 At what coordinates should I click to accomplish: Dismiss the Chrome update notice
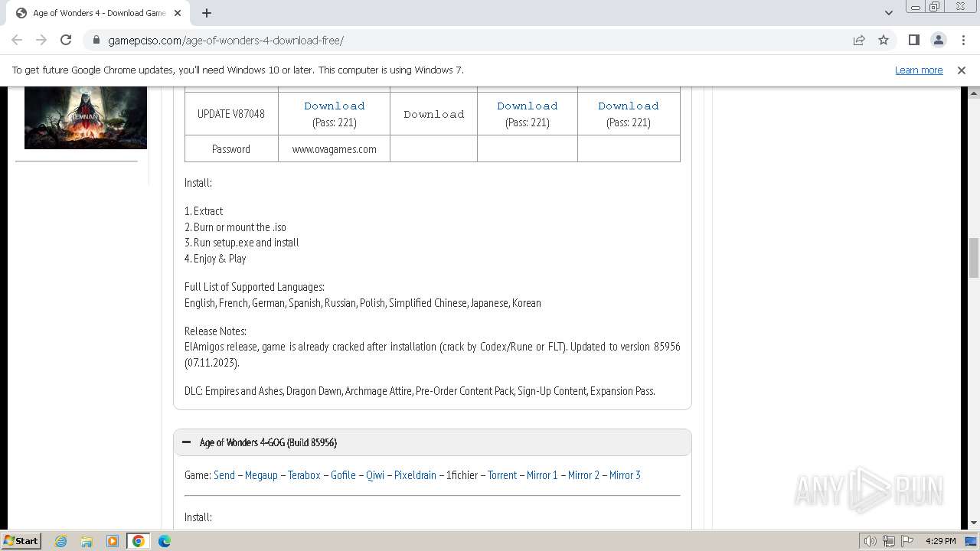click(961, 70)
